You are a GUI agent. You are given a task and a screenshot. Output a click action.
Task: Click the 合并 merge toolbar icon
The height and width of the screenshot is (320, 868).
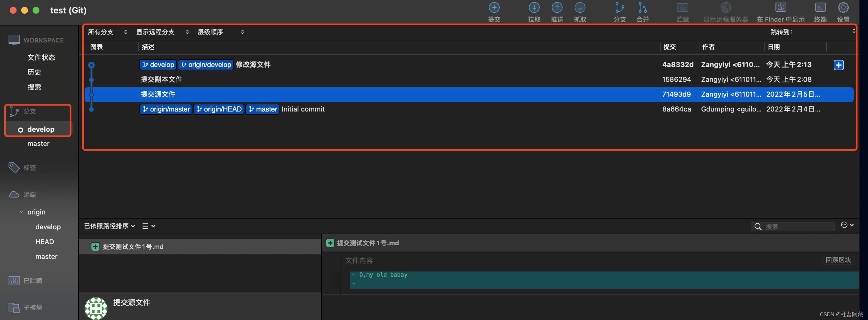point(642,8)
